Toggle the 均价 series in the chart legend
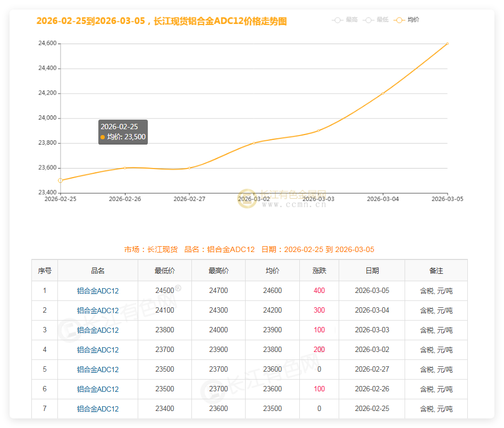Image resolution: width=504 pixels, height=428 pixels. click(407, 20)
